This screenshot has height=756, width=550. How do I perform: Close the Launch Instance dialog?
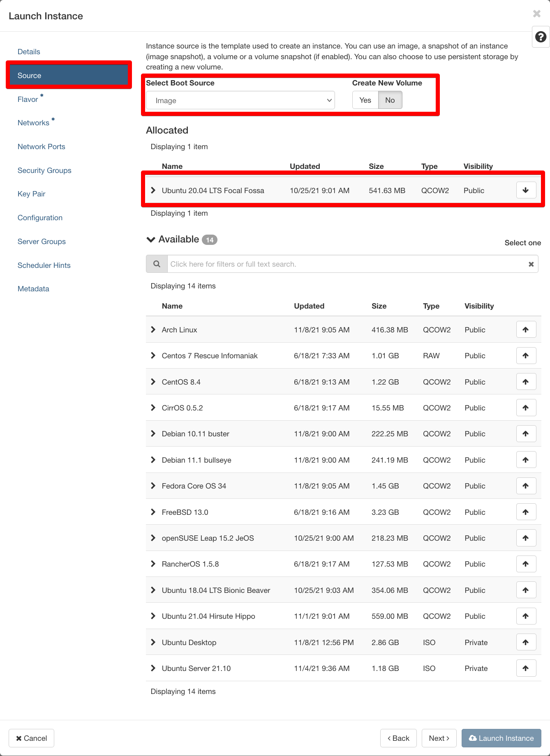point(537,14)
